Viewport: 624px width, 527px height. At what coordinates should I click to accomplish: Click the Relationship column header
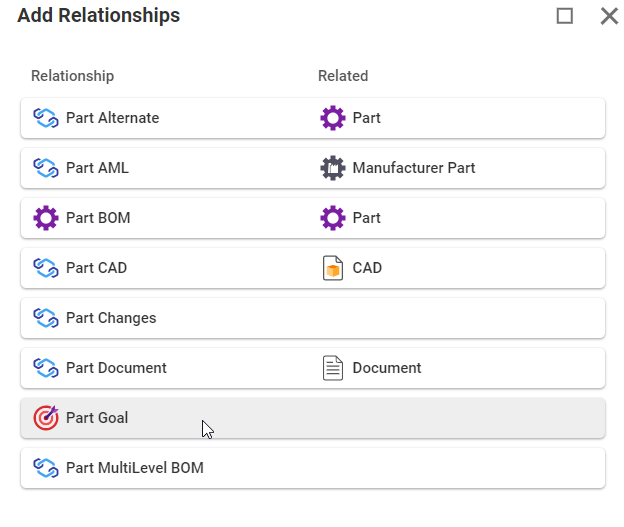[72, 76]
